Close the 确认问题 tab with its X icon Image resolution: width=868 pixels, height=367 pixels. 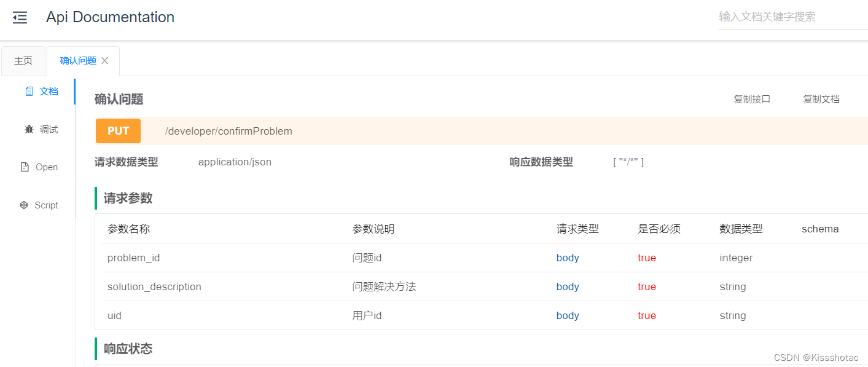pyautogui.click(x=104, y=60)
